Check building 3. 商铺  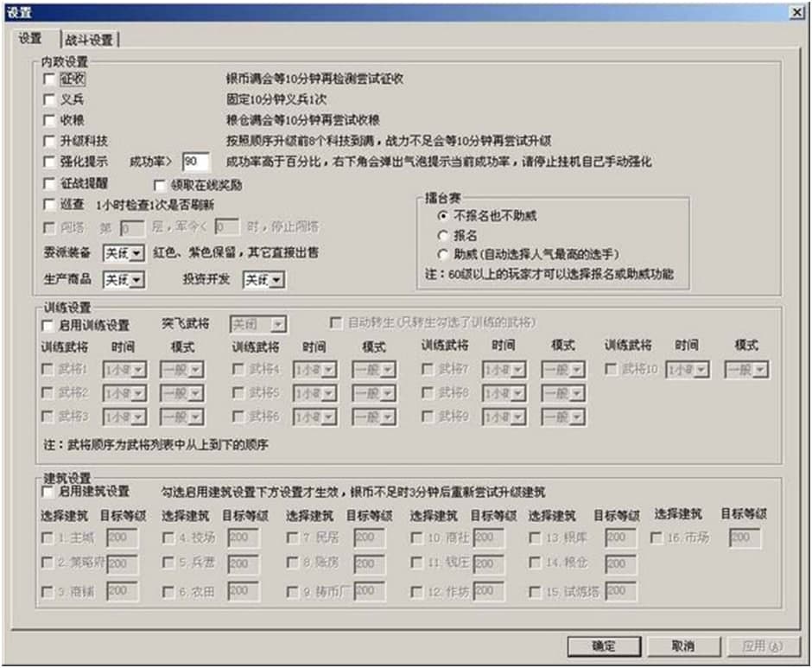48,591
